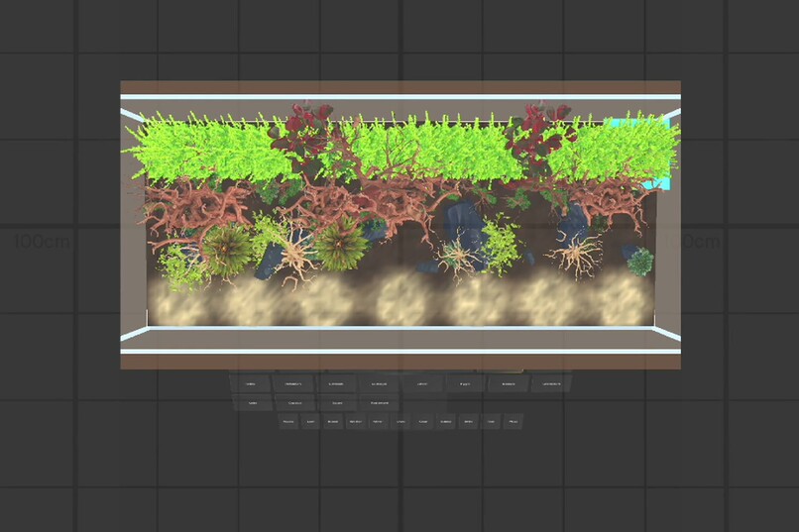
Task: Open the Plants category button
Action: tap(465, 383)
